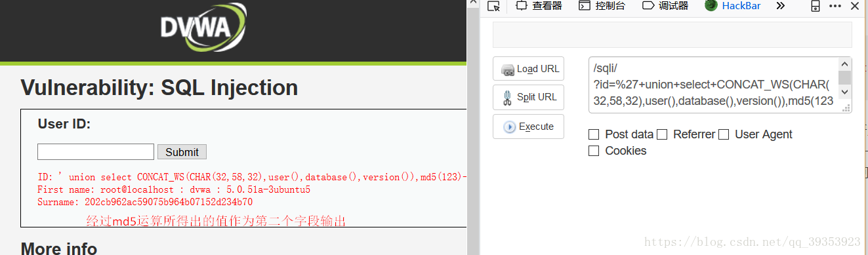Switch to the 调试器 debugger tab
Image resolution: width=868 pixels, height=255 pixels.
pyautogui.click(x=665, y=6)
